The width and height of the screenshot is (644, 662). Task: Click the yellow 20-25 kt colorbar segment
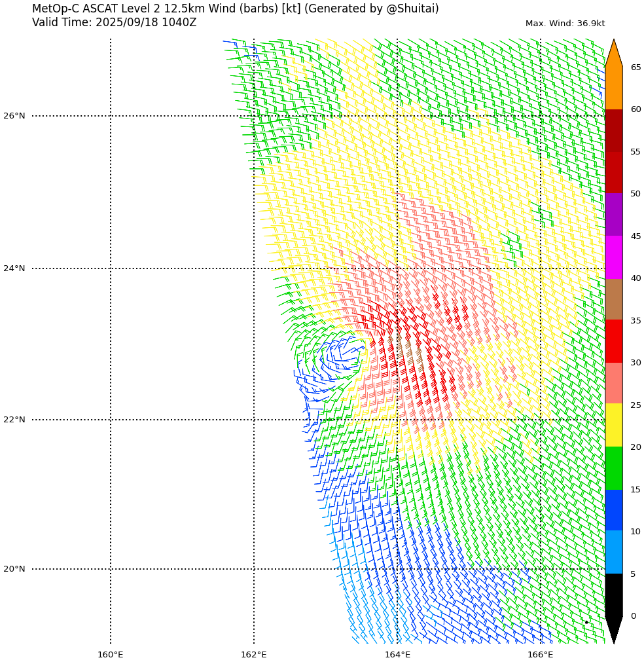[614, 426]
